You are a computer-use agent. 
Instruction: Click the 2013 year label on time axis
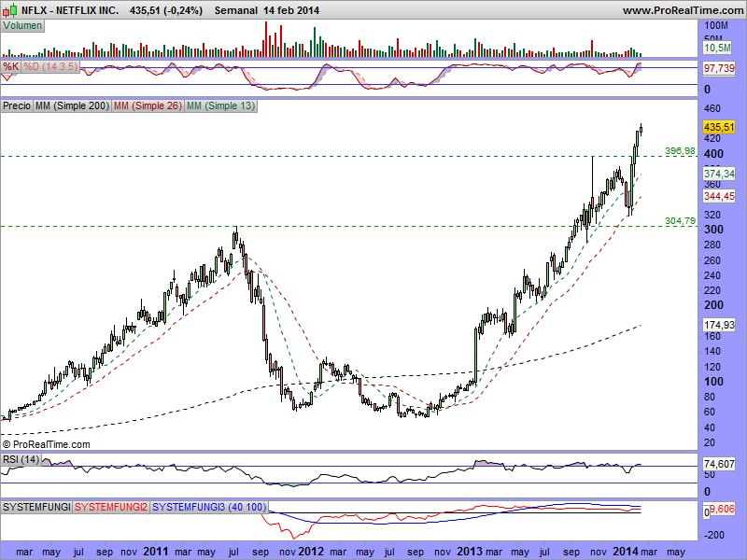(470, 552)
